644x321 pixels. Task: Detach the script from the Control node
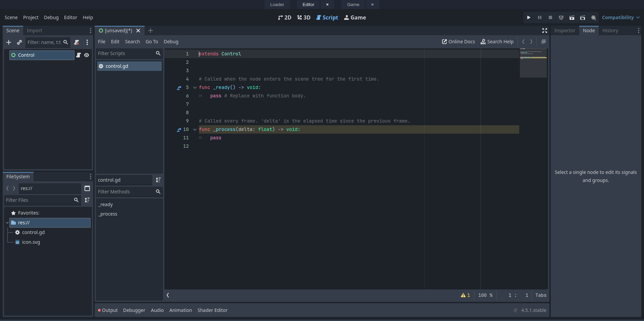(x=76, y=42)
